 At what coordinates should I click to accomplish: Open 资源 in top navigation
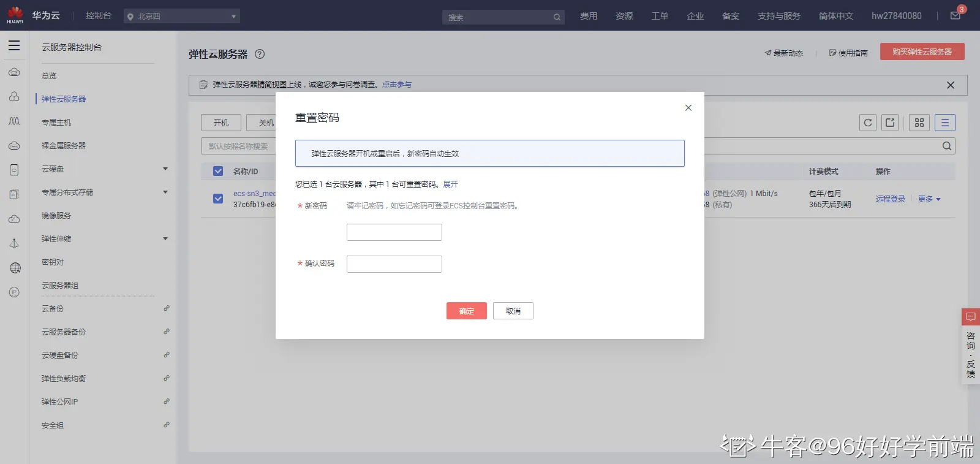pyautogui.click(x=624, y=16)
